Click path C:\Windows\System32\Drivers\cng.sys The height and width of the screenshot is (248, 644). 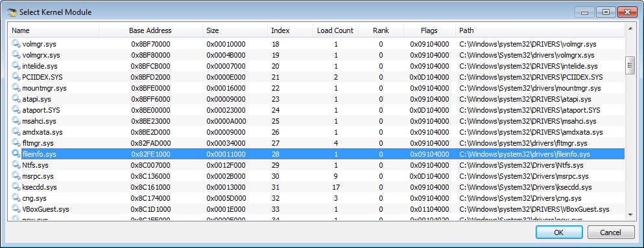tap(520, 198)
